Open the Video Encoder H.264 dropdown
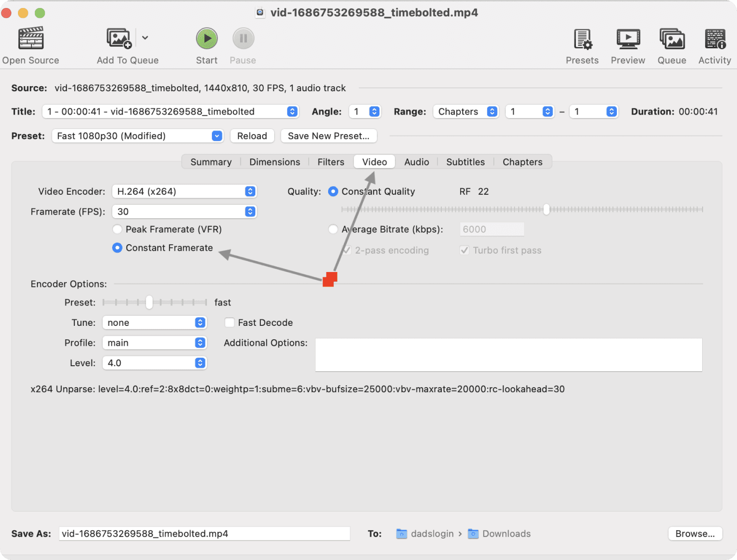 (184, 191)
